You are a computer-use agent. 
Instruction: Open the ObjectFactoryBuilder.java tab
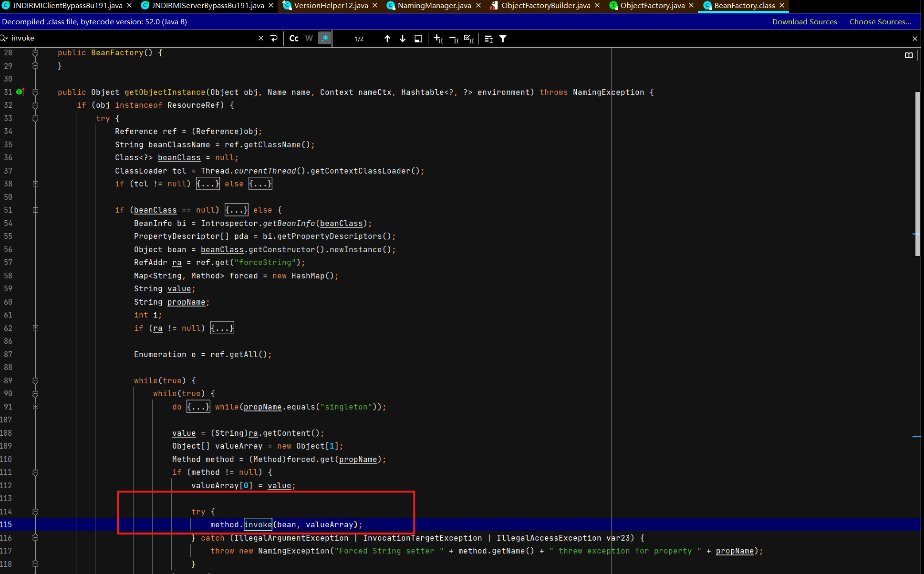coord(545,6)
